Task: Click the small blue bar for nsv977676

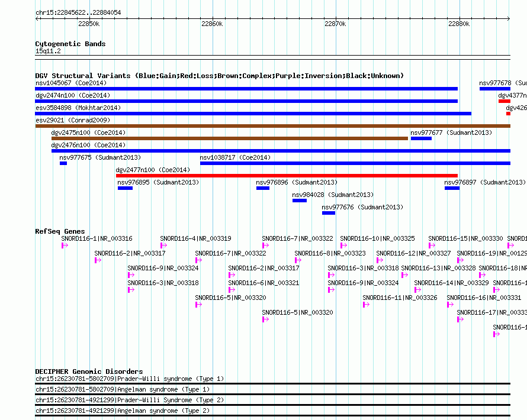Action: (x=329, y=213)
